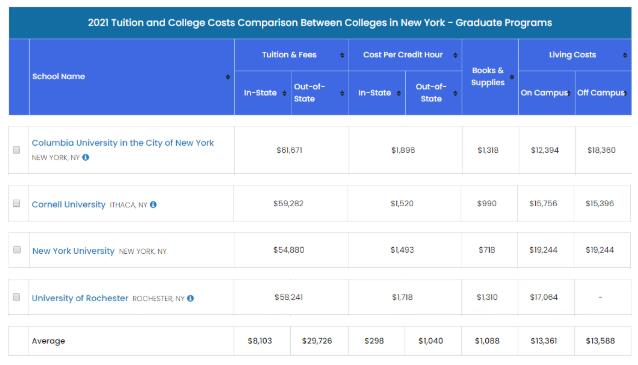Sort by Living Costs arrows
This screenshot has height=365, width=638.
(x=625, y=55)
